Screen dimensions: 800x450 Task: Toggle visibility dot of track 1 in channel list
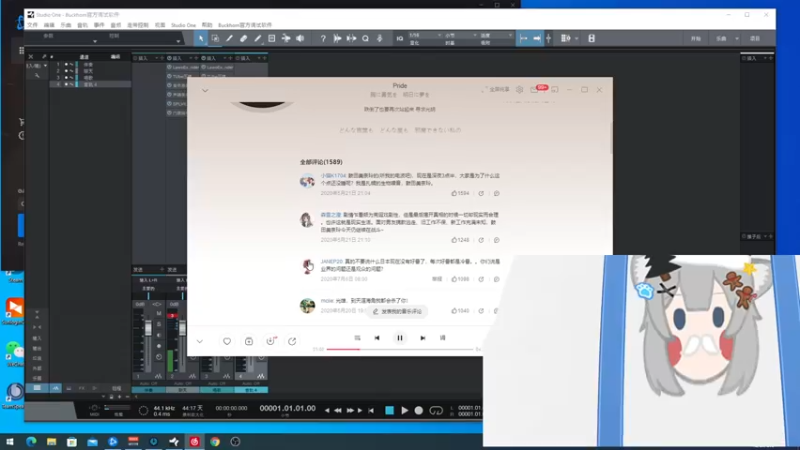[66, 65]
